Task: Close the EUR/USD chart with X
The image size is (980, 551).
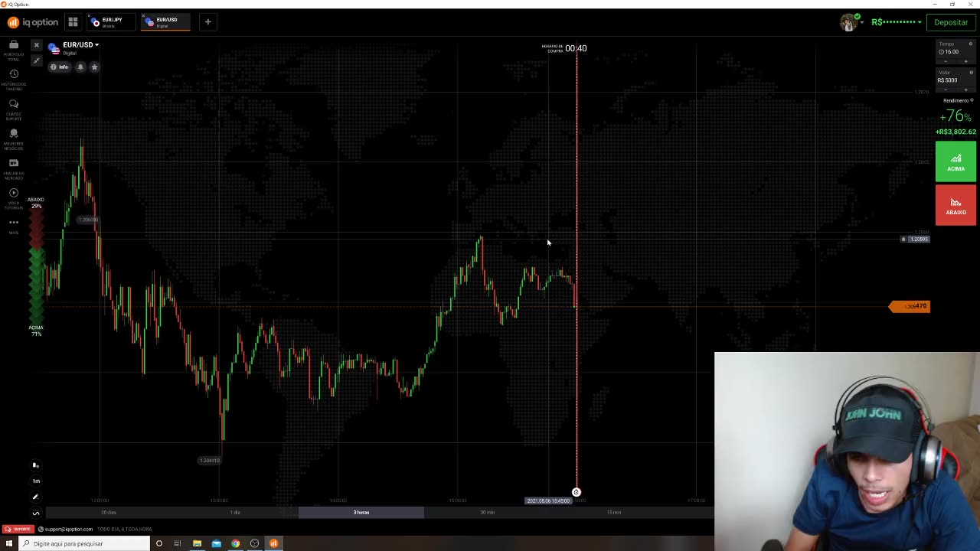Action: click(x=36, y=45)
